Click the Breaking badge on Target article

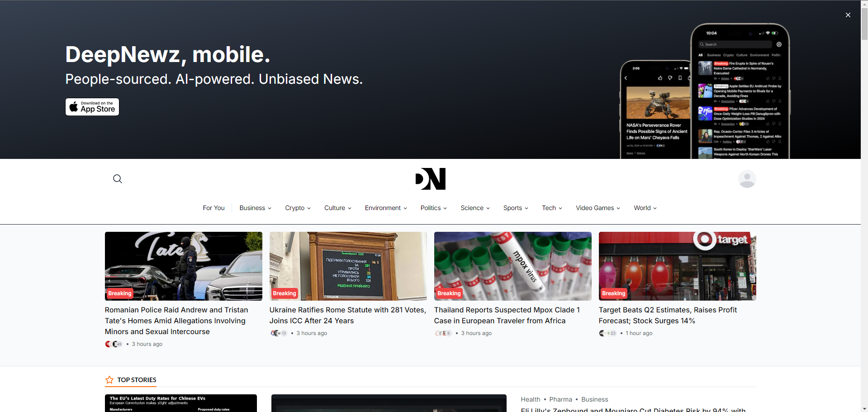(x=614, y=293)
